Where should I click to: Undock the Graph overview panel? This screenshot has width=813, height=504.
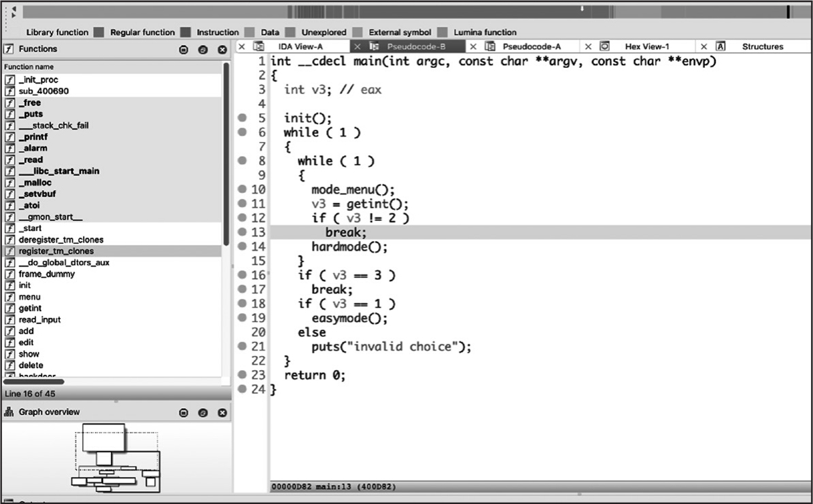pyautogui.click(x=203, y=413)
